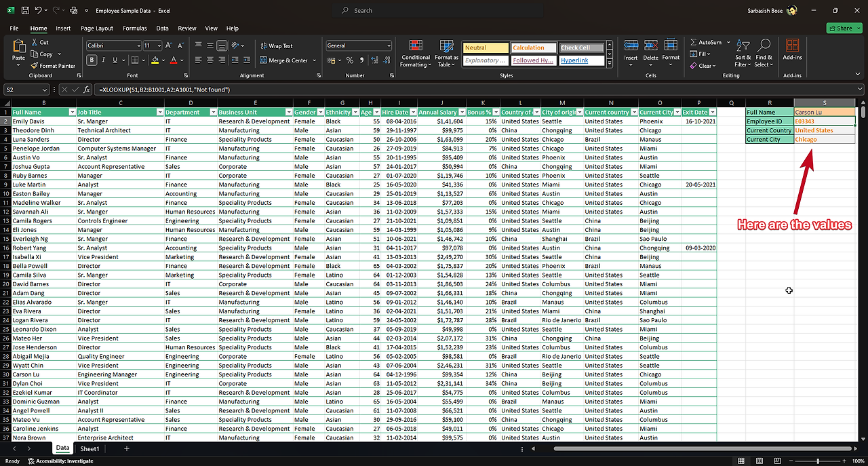Open Conditional Formatting
868x466 pixels.
(415, 54)
